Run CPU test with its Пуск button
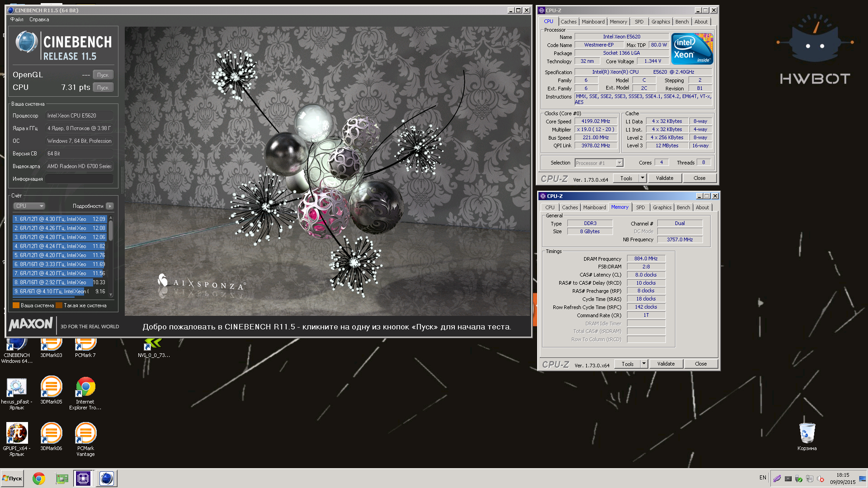 coord(103,88)
